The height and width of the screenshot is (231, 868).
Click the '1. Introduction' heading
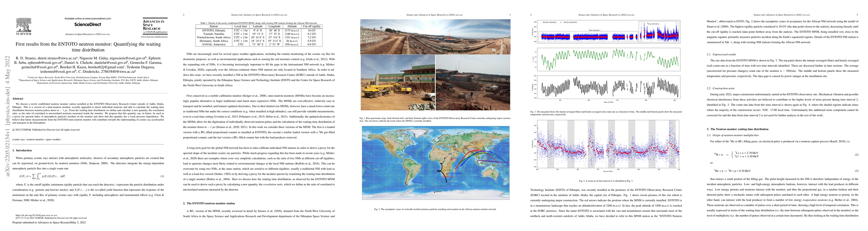pyautogui.click(x=22, y=150)
